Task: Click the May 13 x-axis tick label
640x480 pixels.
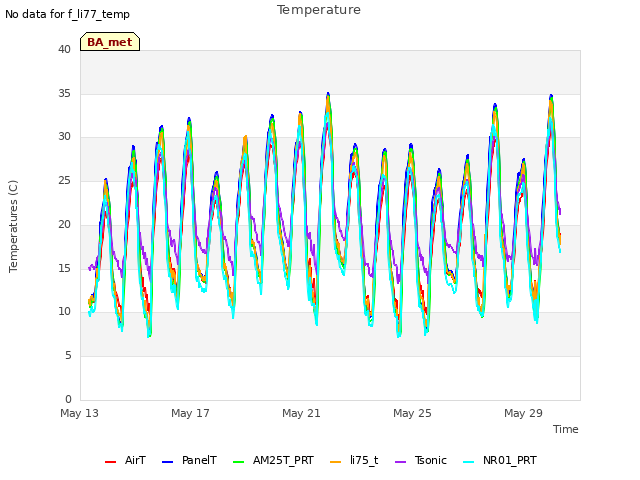Action: click(x=79, y=413)
